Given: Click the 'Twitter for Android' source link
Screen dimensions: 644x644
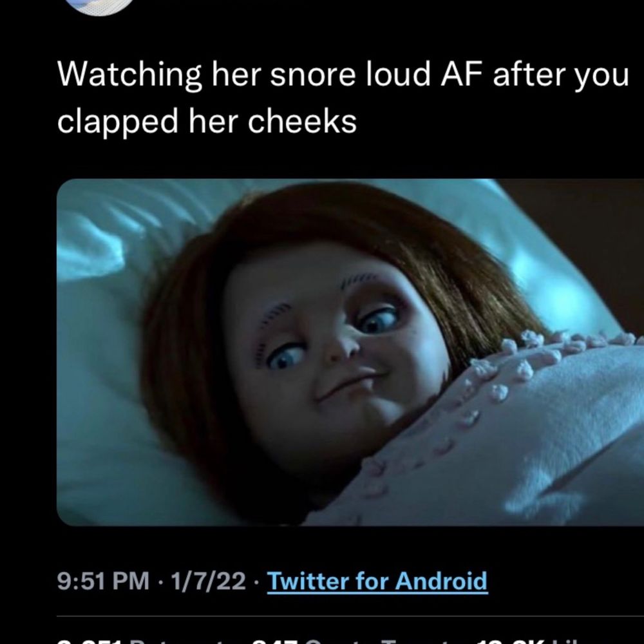Looking at the screenshot, I should tap(377, 581).
